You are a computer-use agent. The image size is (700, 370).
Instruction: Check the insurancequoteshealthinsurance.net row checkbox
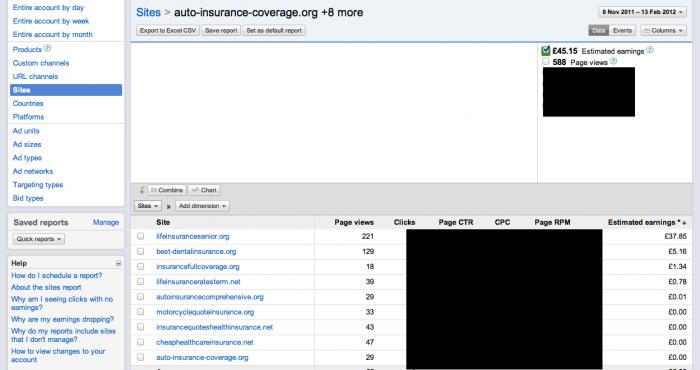pos(141,327)
